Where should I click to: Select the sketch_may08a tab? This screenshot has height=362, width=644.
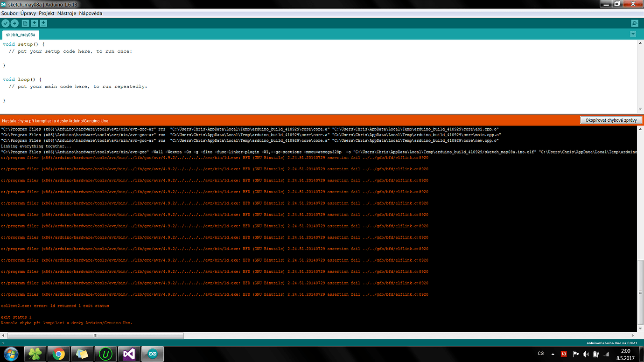20,35
